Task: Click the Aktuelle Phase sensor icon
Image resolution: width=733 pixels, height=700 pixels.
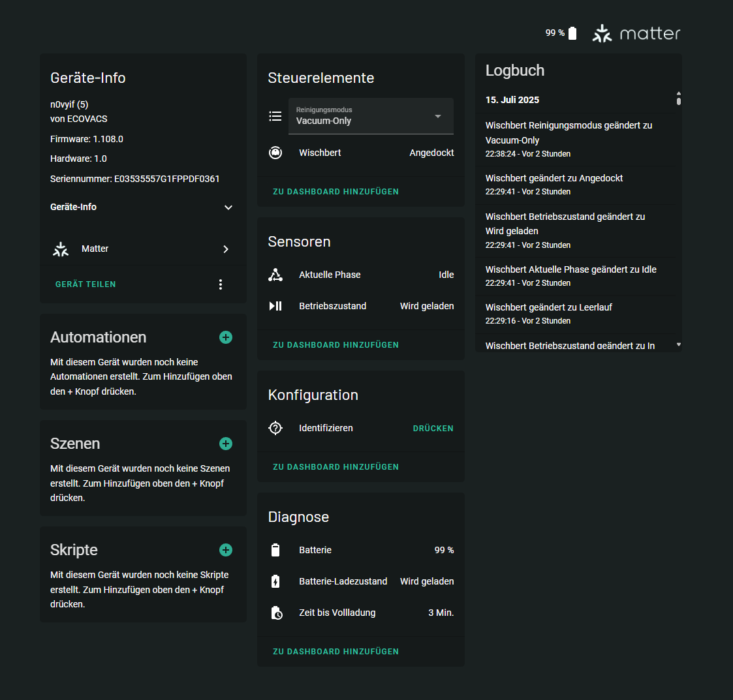Action: (275, 275)
